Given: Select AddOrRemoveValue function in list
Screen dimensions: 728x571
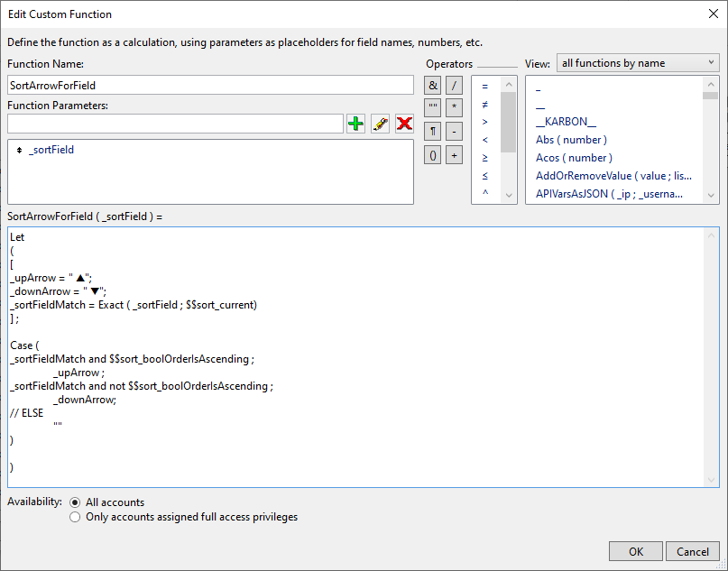Looking at the screenshot, I should (613, 176).
